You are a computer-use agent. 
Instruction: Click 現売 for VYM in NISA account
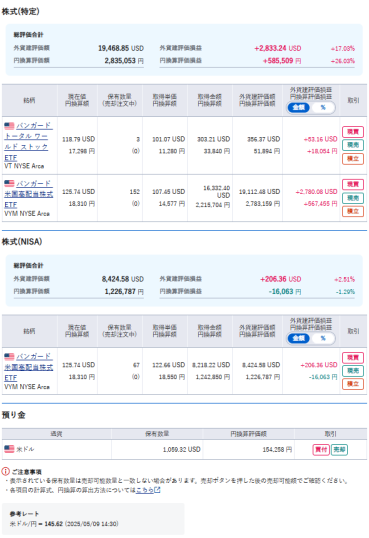tap(353, 371)
